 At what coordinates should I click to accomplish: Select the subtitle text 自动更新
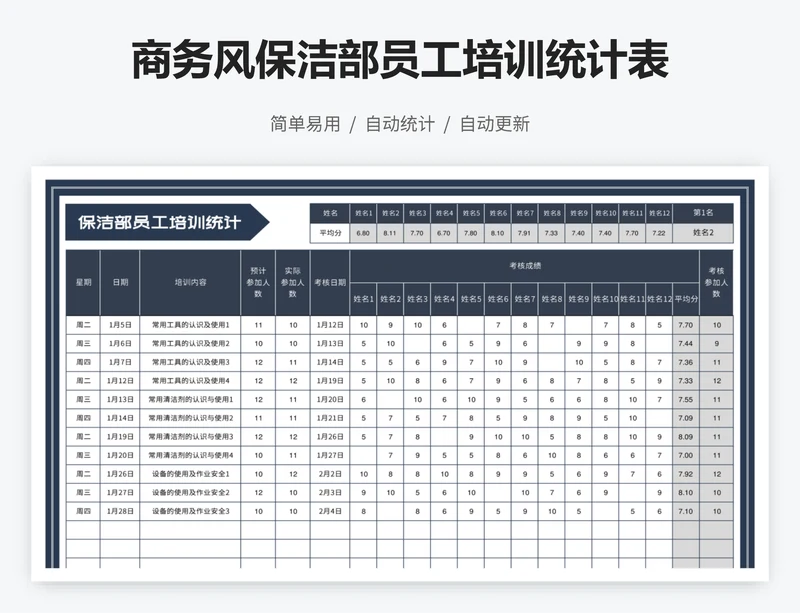pyautogui.click(x=495, y=124)
